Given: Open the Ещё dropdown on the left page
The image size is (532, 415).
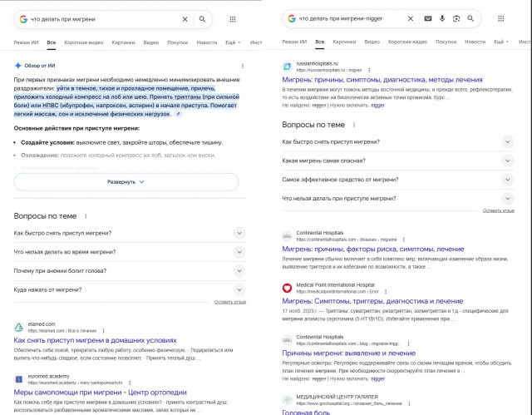Looking at the screenshot, I should (231, 42).
